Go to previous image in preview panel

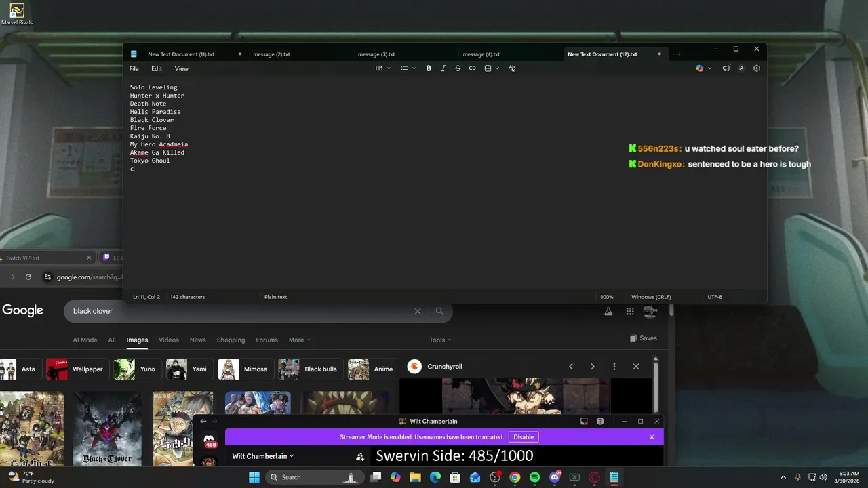(x=571, y=367)
